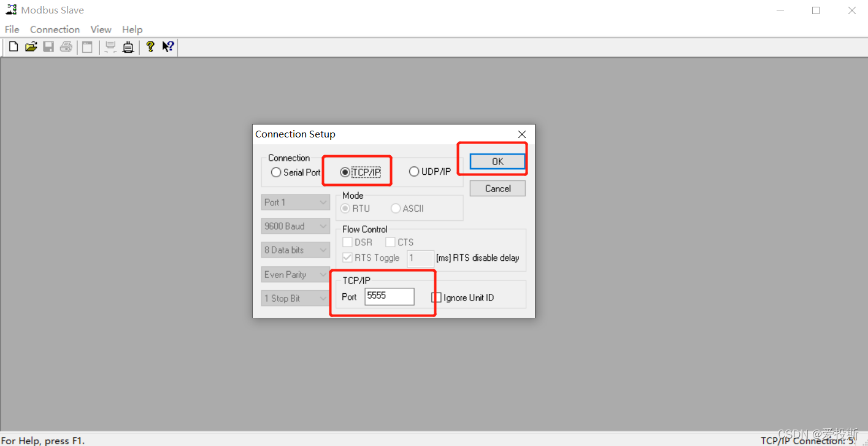Open the 1 Stop Bit dropdown
This screenshot has width=868, height=446.
[296, 298]
